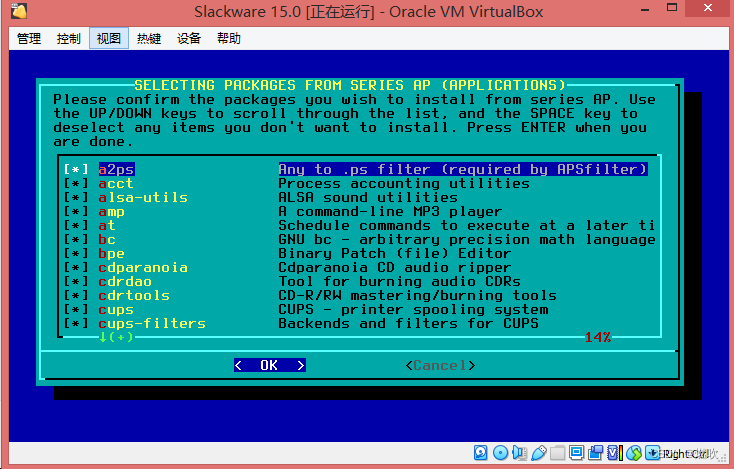Image resolution: width=734 pixels, height=469 pixels.
Task: Toggle the a2ps package checkbox
Action: pyautogui.click(x=76, y=169)
